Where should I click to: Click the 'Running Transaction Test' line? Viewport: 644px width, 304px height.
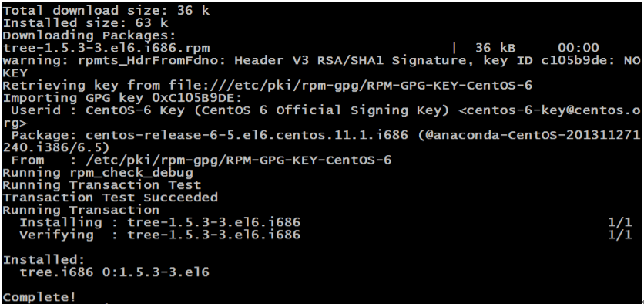point(102,185)
